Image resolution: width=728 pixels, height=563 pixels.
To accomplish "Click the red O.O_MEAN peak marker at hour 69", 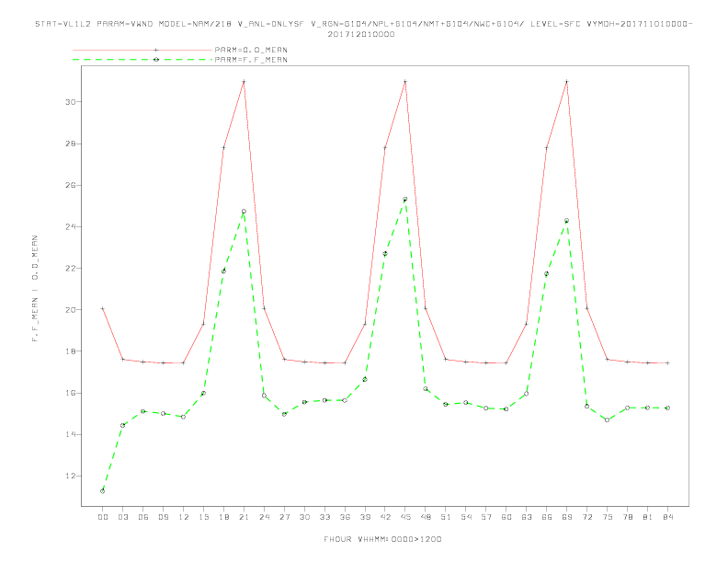I will pyautogui.click(x=567, y=82).
